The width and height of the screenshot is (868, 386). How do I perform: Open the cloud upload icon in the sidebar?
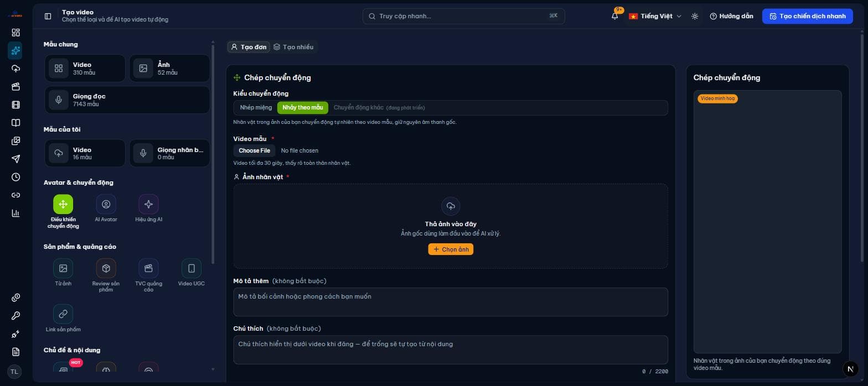[15, 69]
